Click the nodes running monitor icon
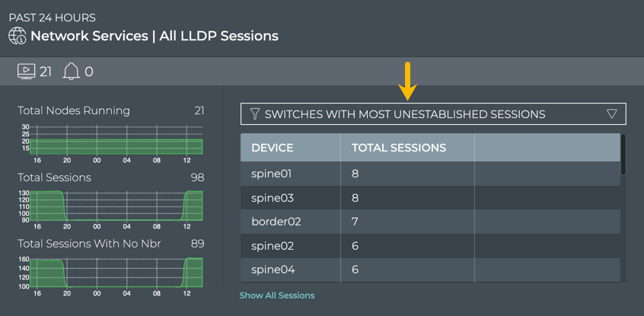This screenshot has width=644, height=316. pos(26,72)
